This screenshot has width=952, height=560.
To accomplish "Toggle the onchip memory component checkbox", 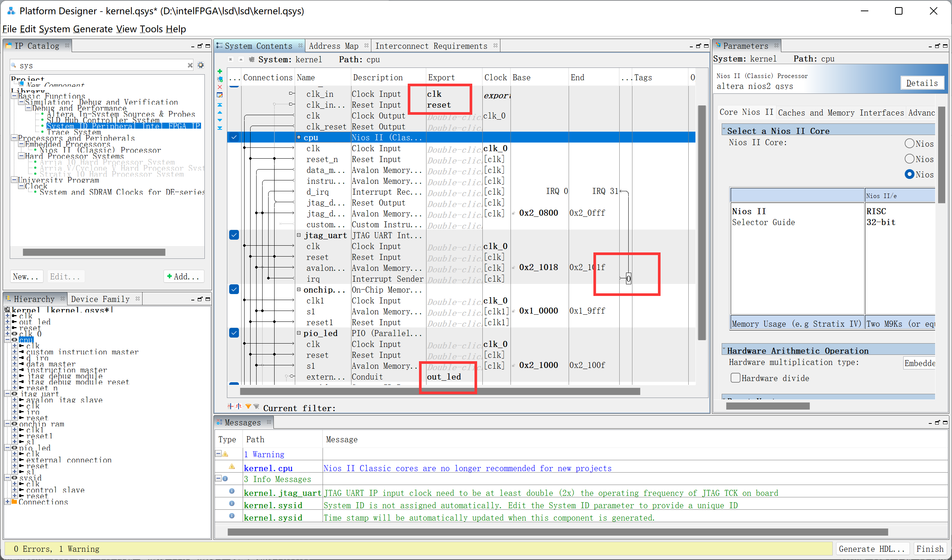I will click(234, 290).
